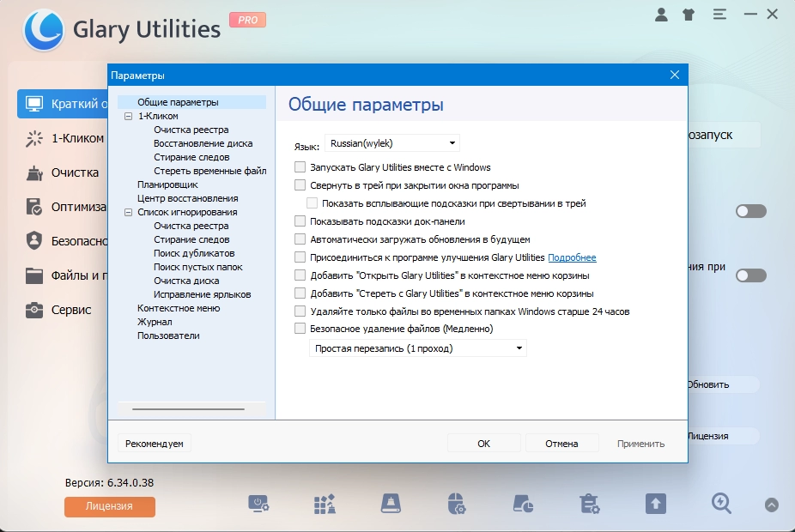Select Центр восстановления in the tree
Viewport: 795px width, 532px height.
point(188,198)
